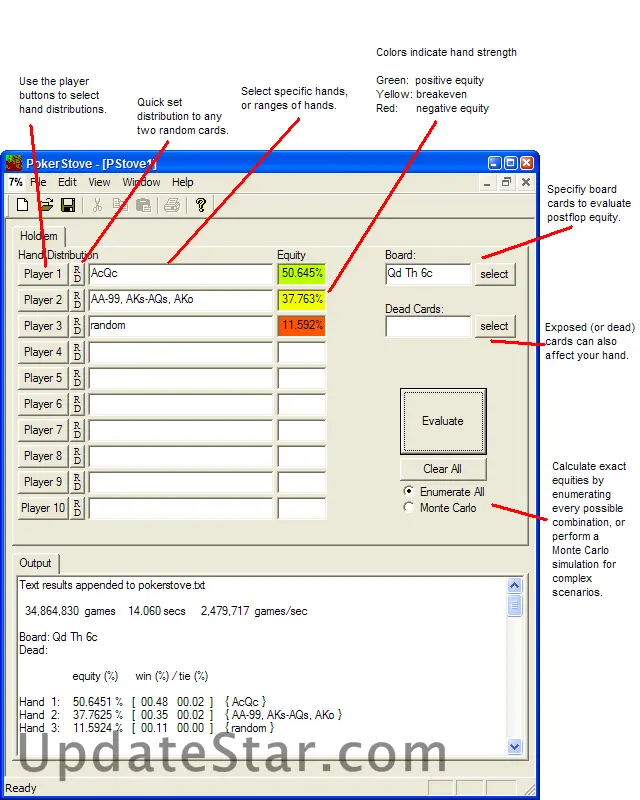The image size is (640, 800).
Task: Click the Copy toolbar icon
Action: 120,205
